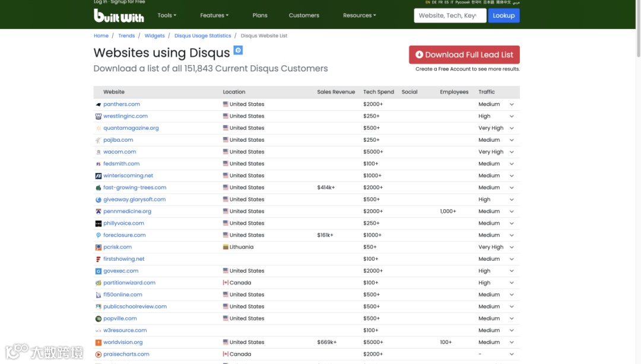The image size is (641, 364).
Task: Expand the pcrisk.com row chevron
Action: point(512,247)
